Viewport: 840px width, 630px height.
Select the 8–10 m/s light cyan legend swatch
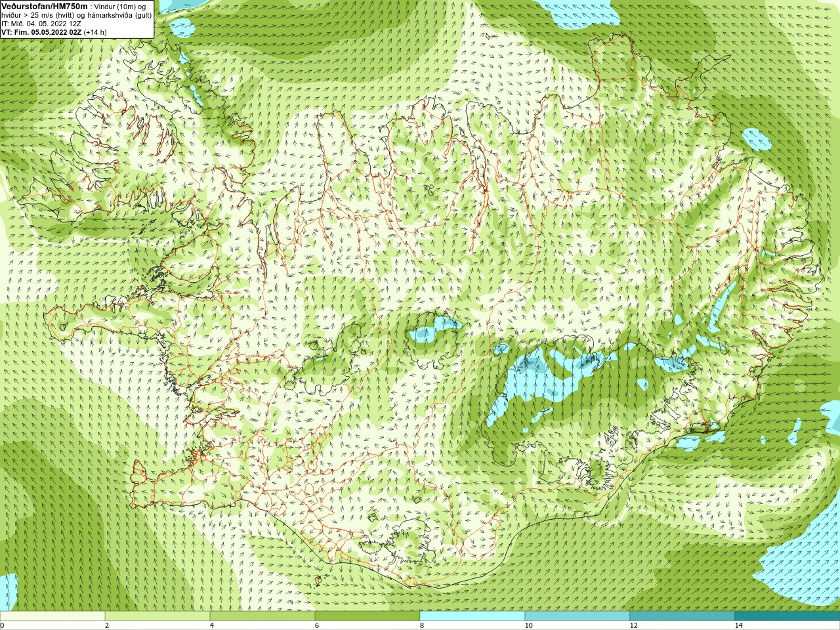472,616
